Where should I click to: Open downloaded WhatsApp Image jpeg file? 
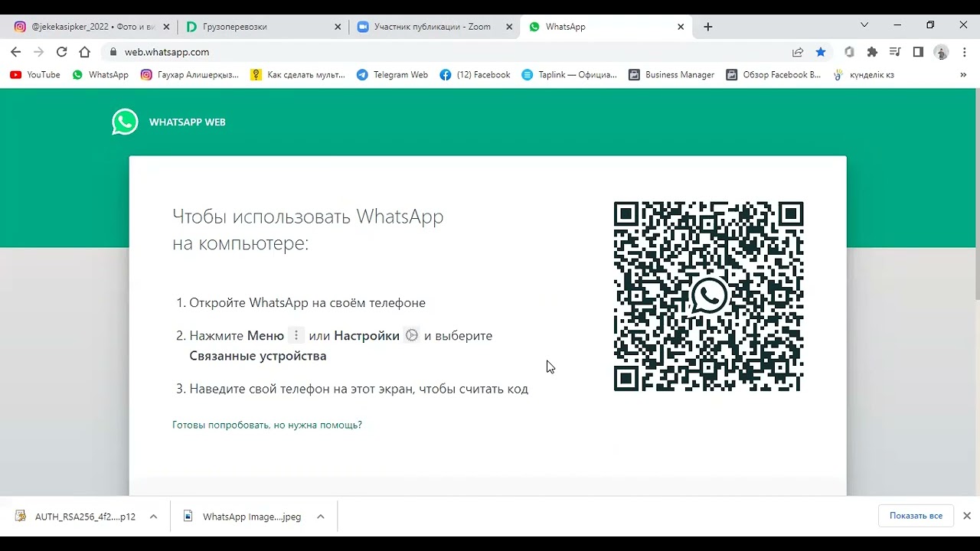tap(243, 517)
